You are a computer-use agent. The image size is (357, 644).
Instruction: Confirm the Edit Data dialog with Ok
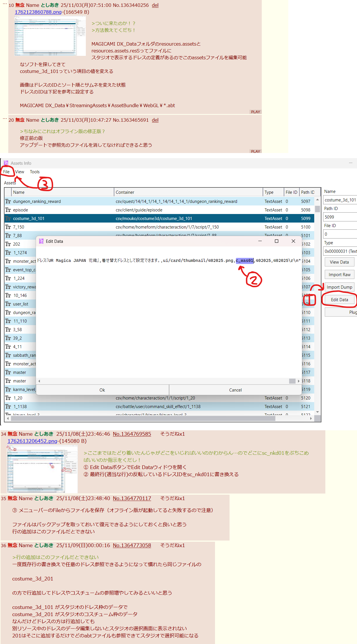102,390
